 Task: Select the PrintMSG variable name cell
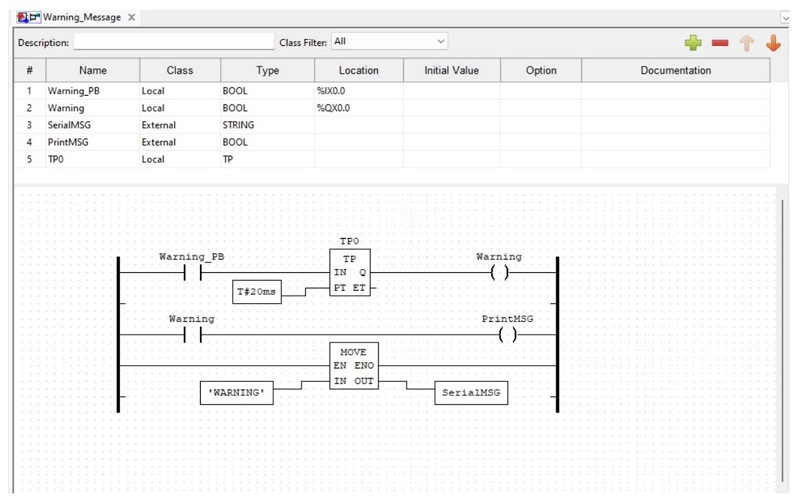click(92, 142)
